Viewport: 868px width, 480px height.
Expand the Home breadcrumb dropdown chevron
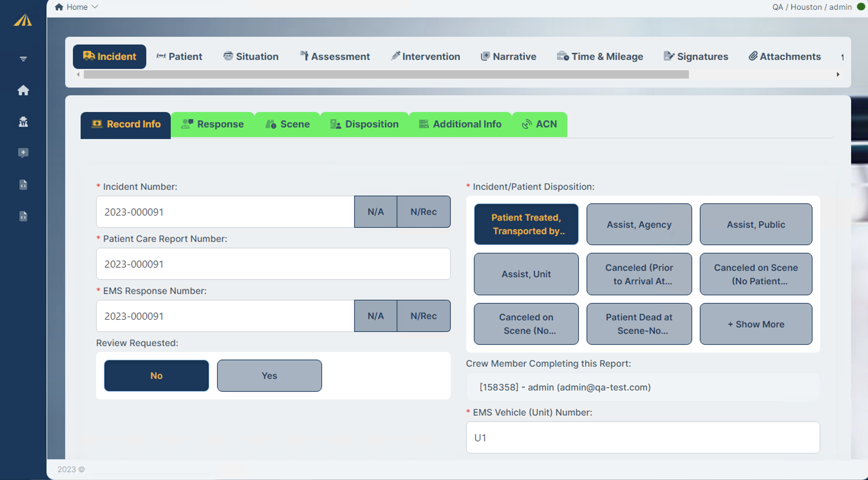click(95, 7)
